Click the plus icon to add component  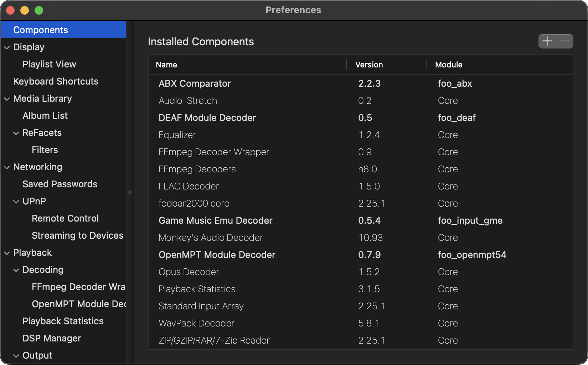pyautogui.click(x=547, y=41)
